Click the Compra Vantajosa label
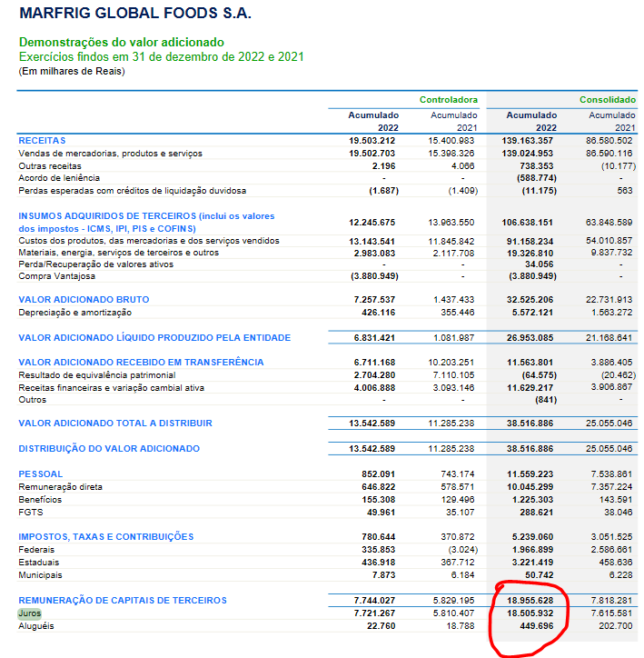The height and width of the screenshot is (658, 644). 56,276
